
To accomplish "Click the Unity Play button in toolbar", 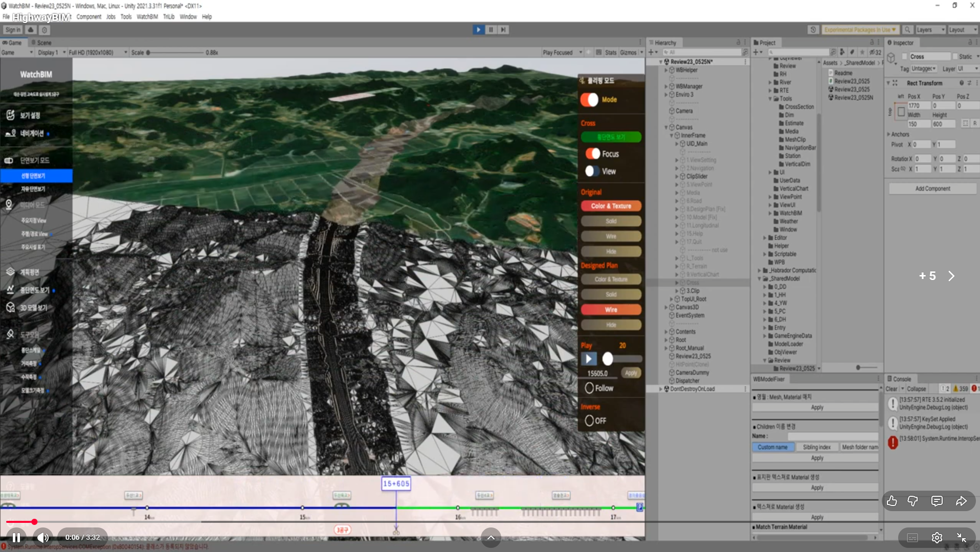I will [x=478, y=30].
